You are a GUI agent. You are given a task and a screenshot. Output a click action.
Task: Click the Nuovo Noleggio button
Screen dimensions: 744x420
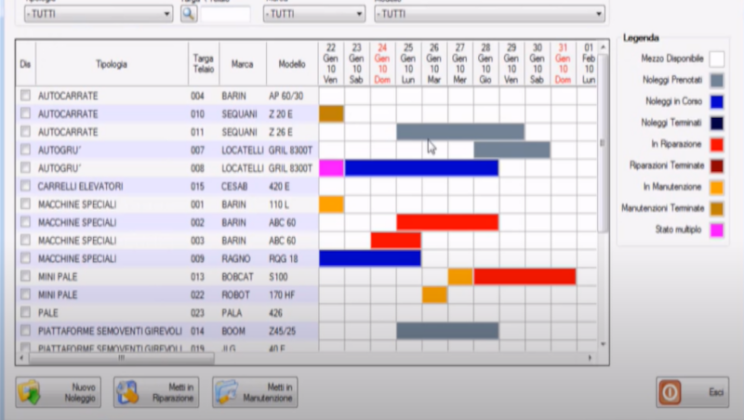[57, 391]
